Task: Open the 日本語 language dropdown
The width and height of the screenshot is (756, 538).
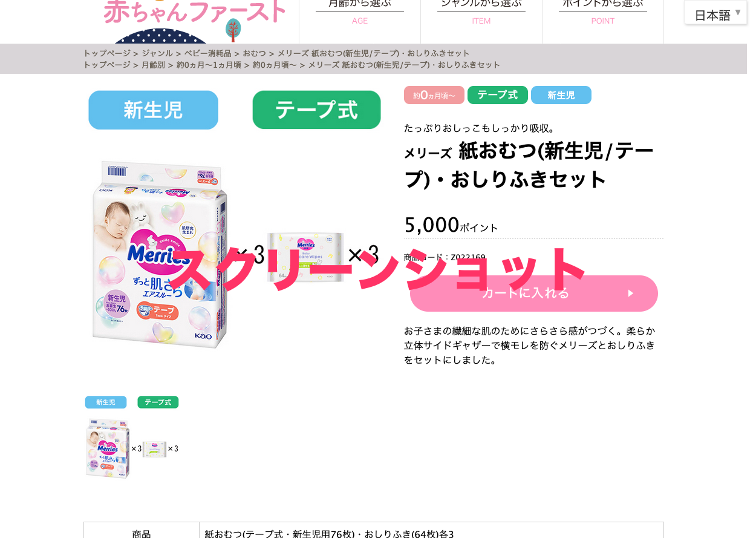Action: coord(716,13)
